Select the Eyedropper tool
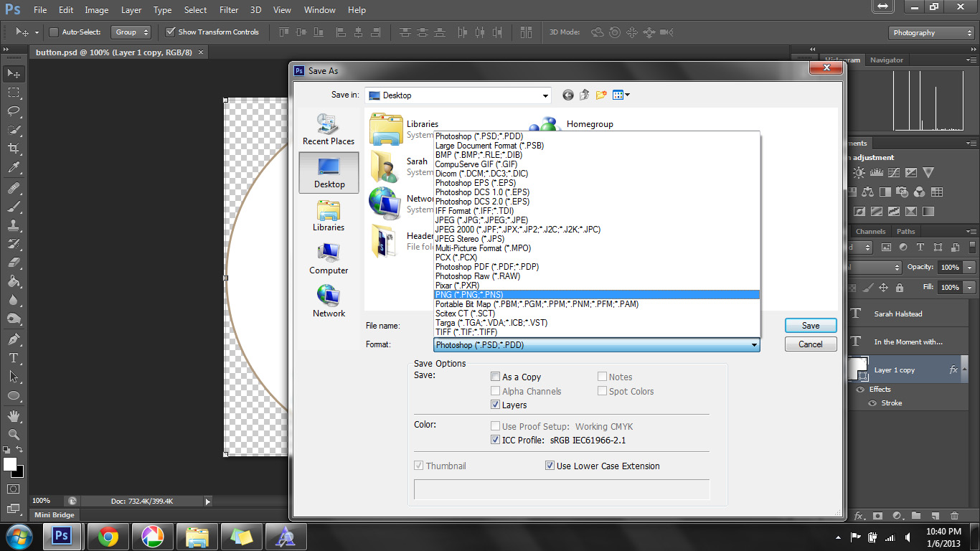This screenshot has height=551, width=980. (14, 167)
